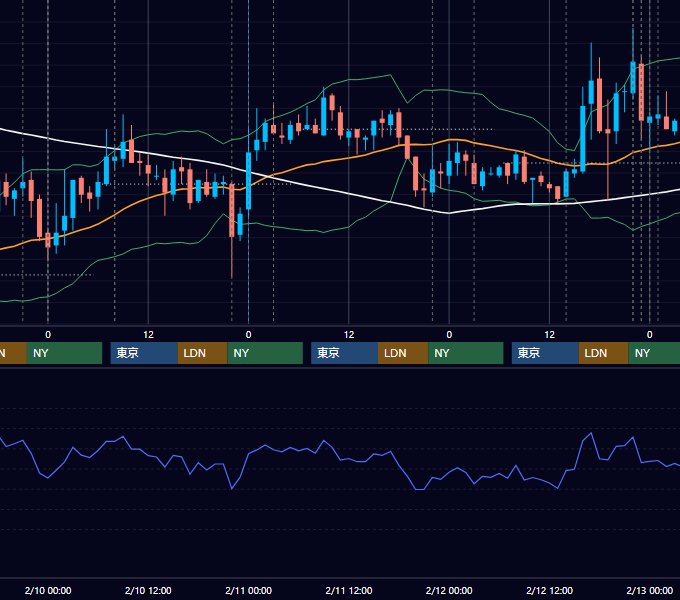Click the 2/10 12:00 date label
680x600 pixels.
point(148,590)
